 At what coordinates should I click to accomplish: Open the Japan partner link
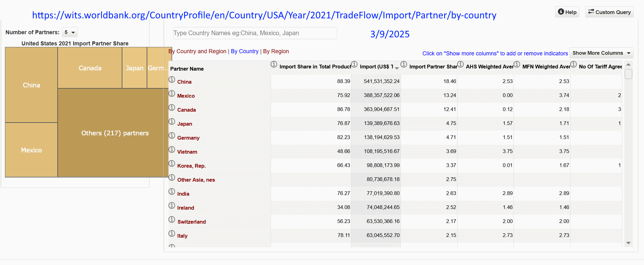[185, 124]
